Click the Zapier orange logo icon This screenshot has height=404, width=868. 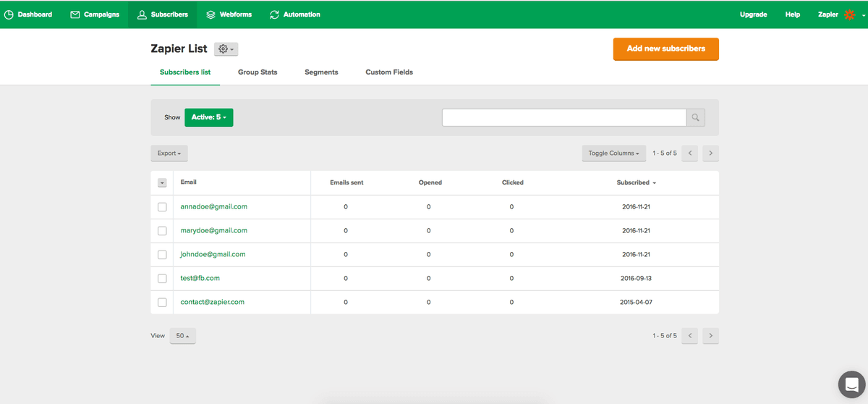849,14
